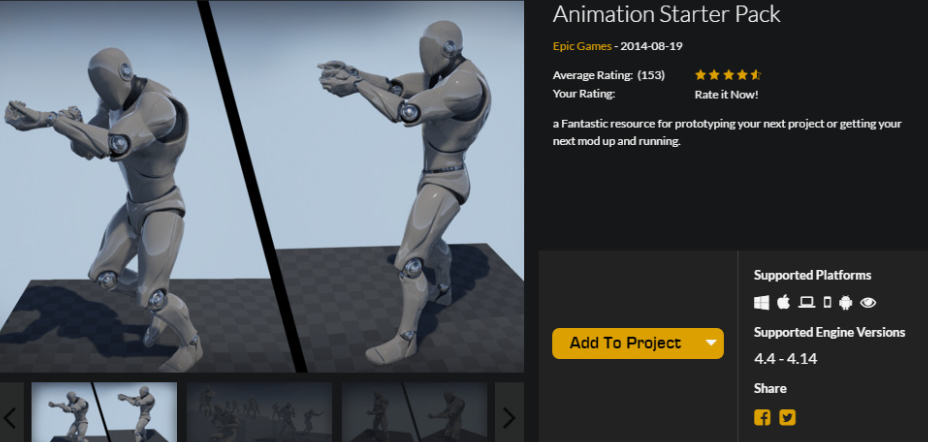
Task: Click the 2014-08-19 release date
Action: coord(651,46)
